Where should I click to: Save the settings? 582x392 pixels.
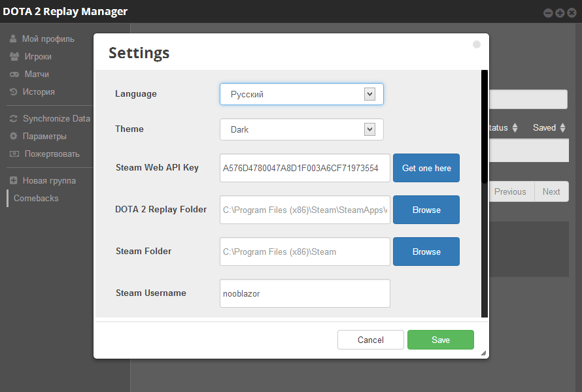coord(441,340)
